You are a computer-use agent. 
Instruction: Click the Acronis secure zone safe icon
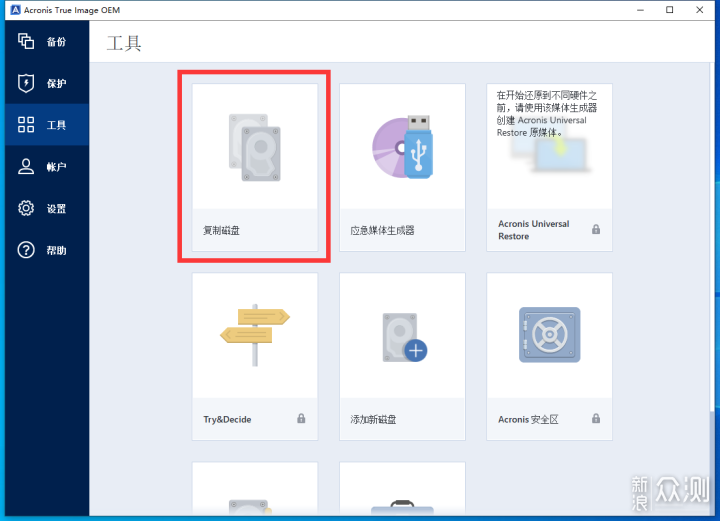tap(550, 335)
